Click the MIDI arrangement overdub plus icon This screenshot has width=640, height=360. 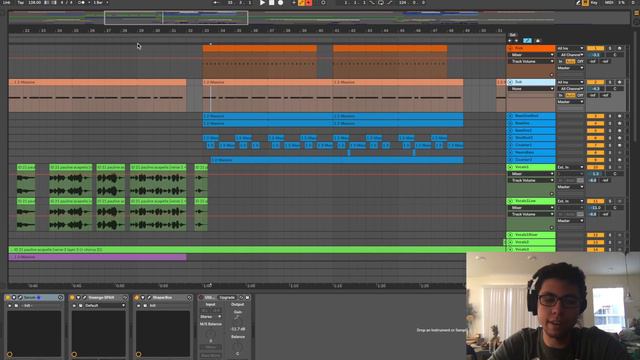[293, 2]
